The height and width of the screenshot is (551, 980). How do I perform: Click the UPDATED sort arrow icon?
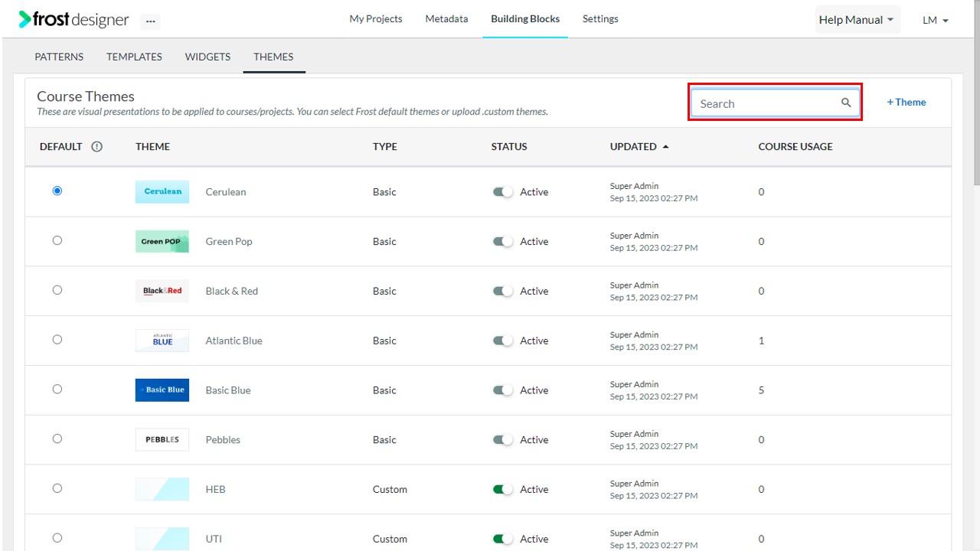[x=665, y=146]
